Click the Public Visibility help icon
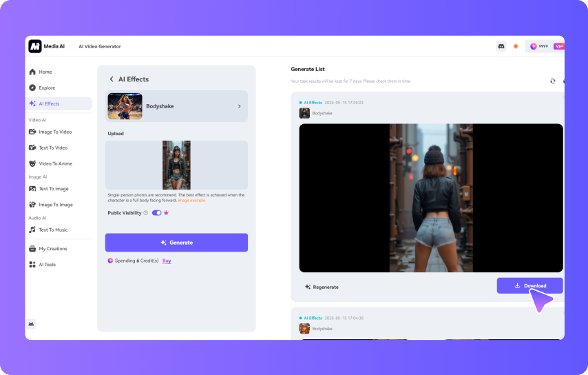This screenshot has width=588, height=375. point(145,213)
